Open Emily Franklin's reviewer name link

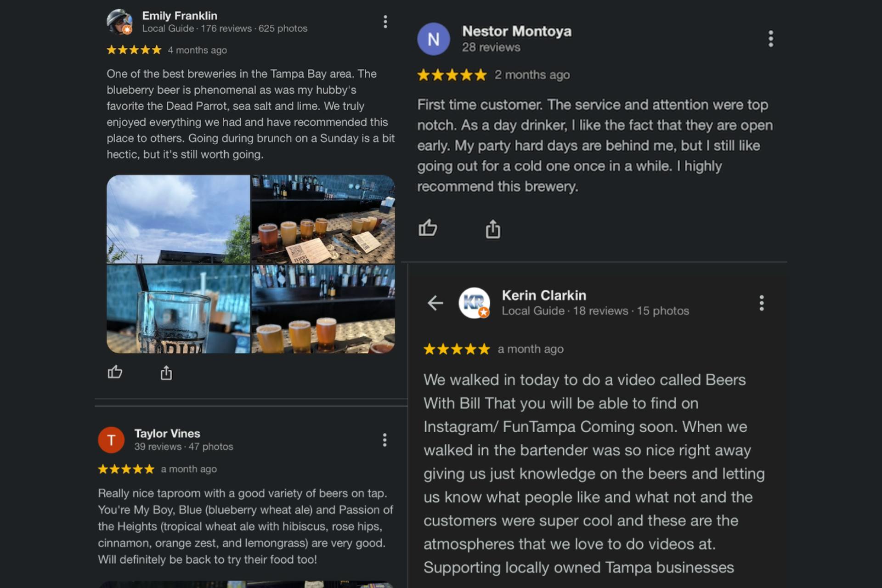coord(180,16)
